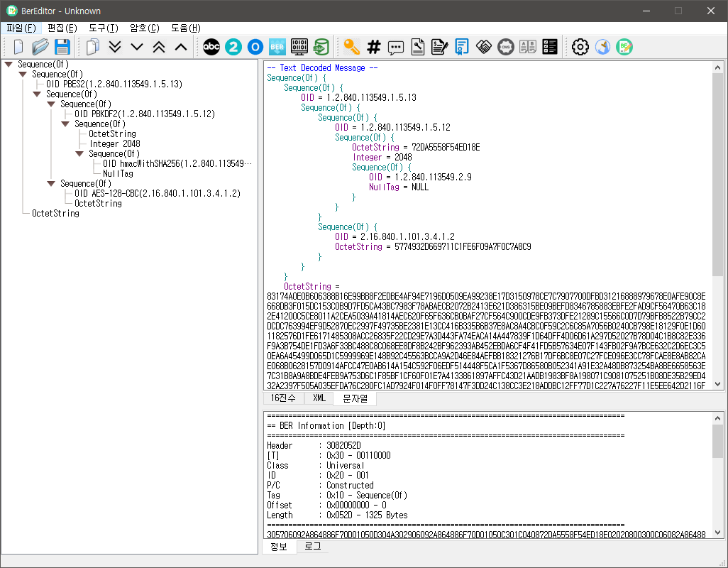Click the single chevron down toolbar icon
Image resolution: width=728 pixels, height=568 pixels.
tap(136, 47)
